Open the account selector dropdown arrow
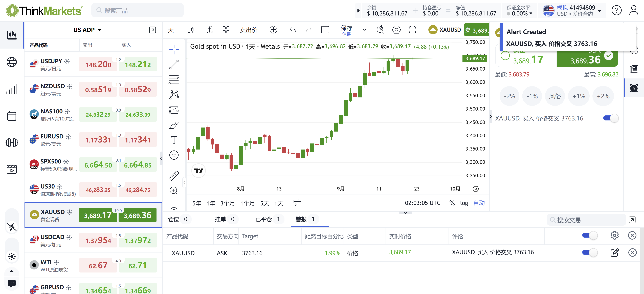This screenshot has width=644, height=294. coord(599,11)
